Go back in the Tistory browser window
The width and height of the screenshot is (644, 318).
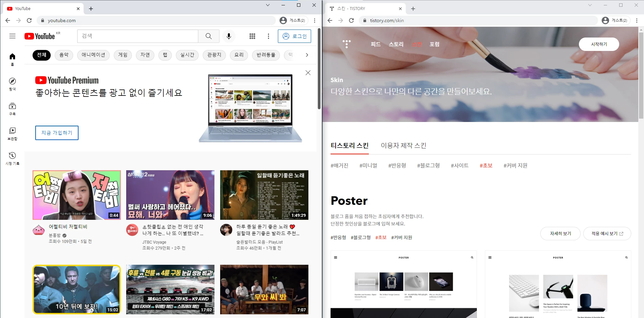click(330, 20)
